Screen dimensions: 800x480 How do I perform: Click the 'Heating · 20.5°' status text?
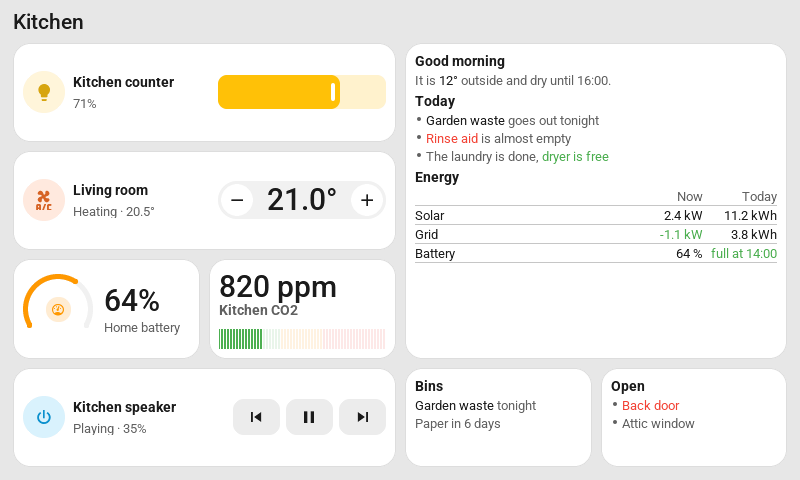pos(114,212)
